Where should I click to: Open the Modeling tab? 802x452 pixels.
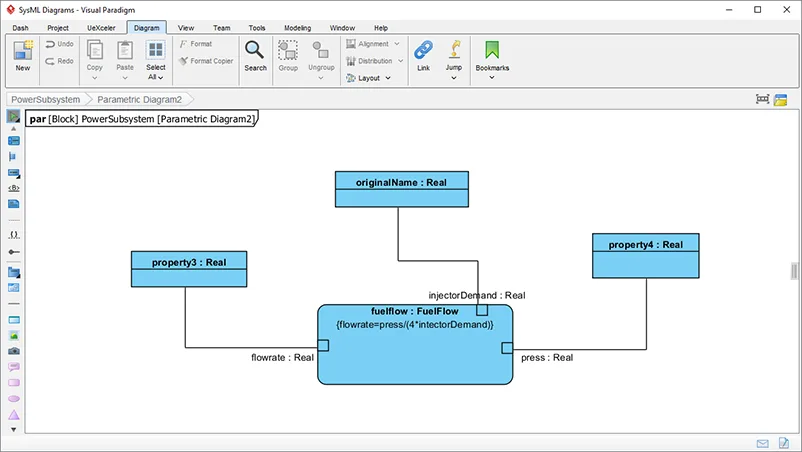pos(297,28)
